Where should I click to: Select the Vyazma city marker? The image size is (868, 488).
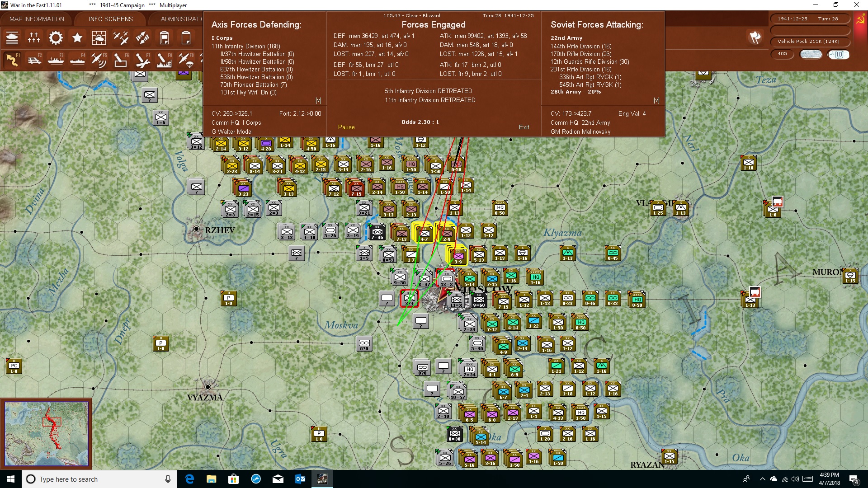point(208,387)
